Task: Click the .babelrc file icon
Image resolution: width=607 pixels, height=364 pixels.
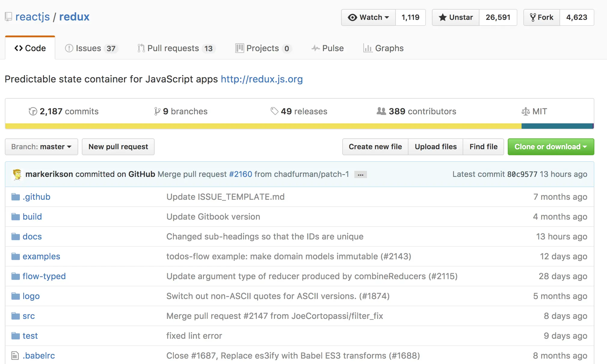Action: tap(15, 356)
